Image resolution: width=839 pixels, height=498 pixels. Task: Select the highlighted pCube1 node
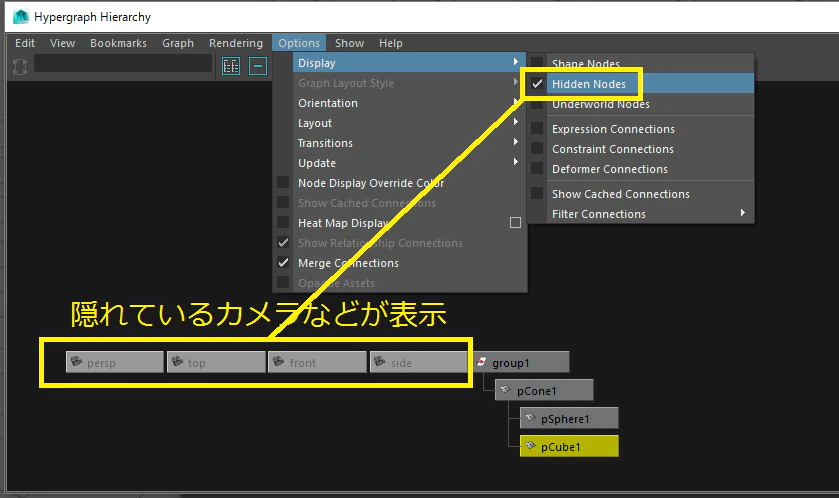click(x=569, y=446)
